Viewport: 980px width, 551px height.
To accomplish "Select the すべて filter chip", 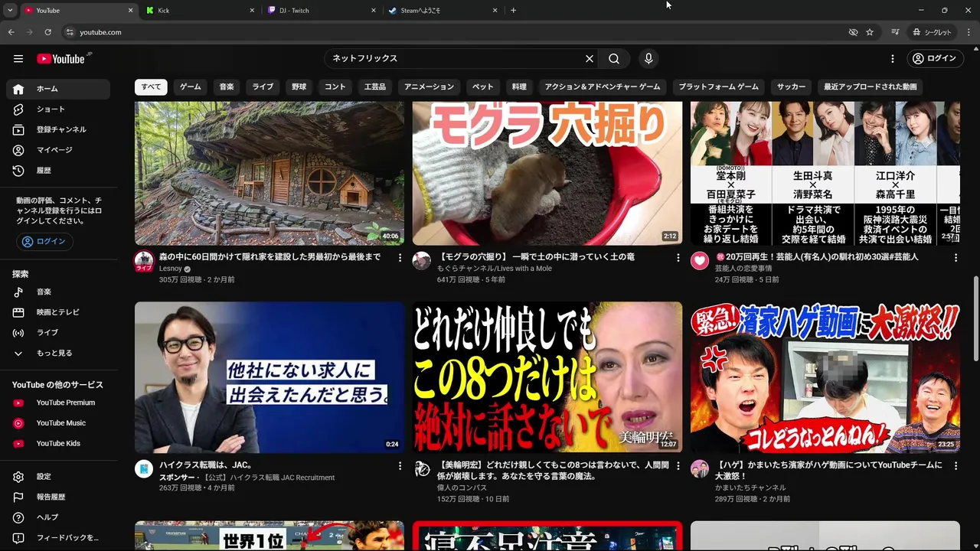I will pyautogui.click(x=151, y=87).
